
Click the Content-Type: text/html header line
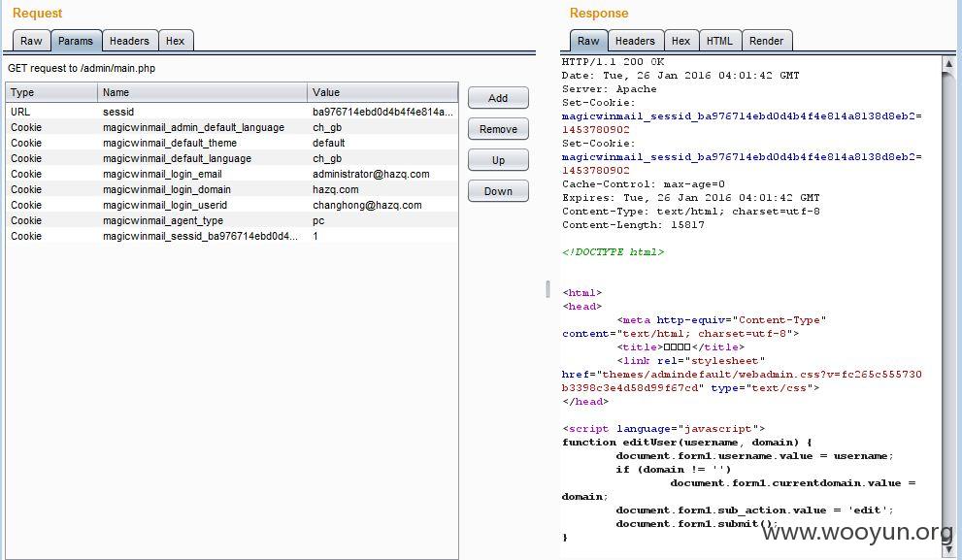[x=691, y=212]
